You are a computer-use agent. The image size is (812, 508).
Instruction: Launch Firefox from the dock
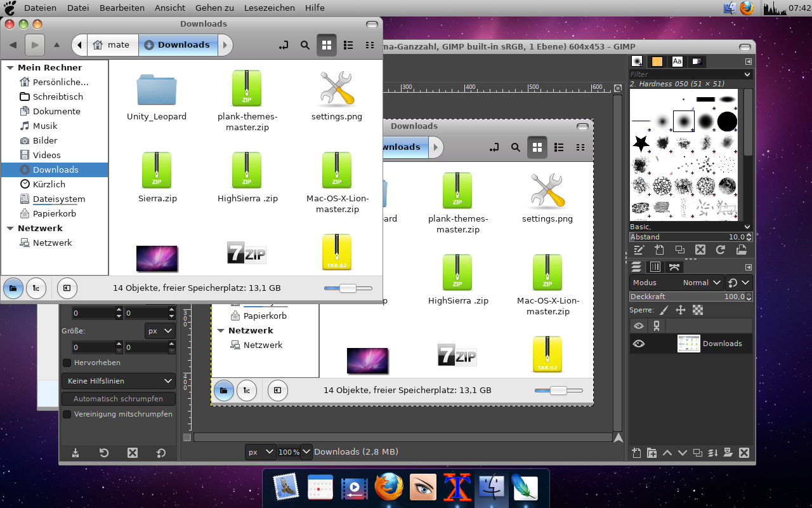(x=389, y=488)
